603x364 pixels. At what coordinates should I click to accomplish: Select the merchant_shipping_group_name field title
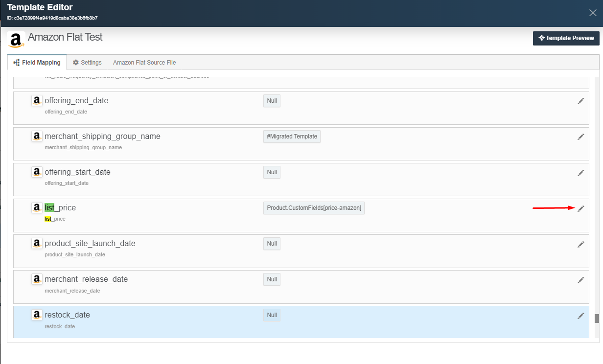(102, 136)
